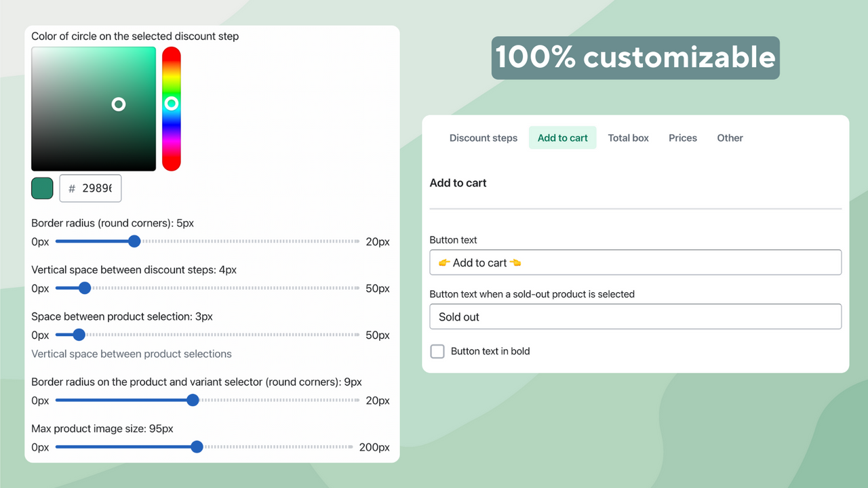Click the Button text input field
This screenshot has width=868, height=488.
[x=635, y=262]
